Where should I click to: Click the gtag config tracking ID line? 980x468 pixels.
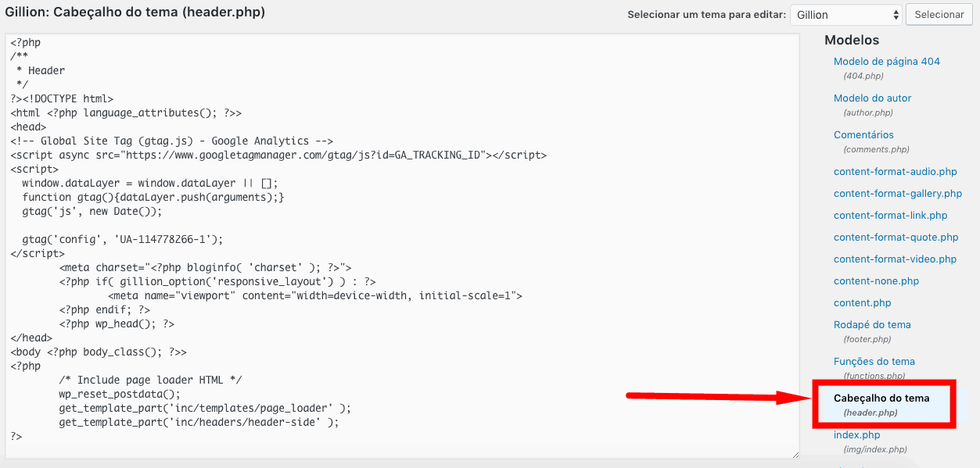click(123, 239)
